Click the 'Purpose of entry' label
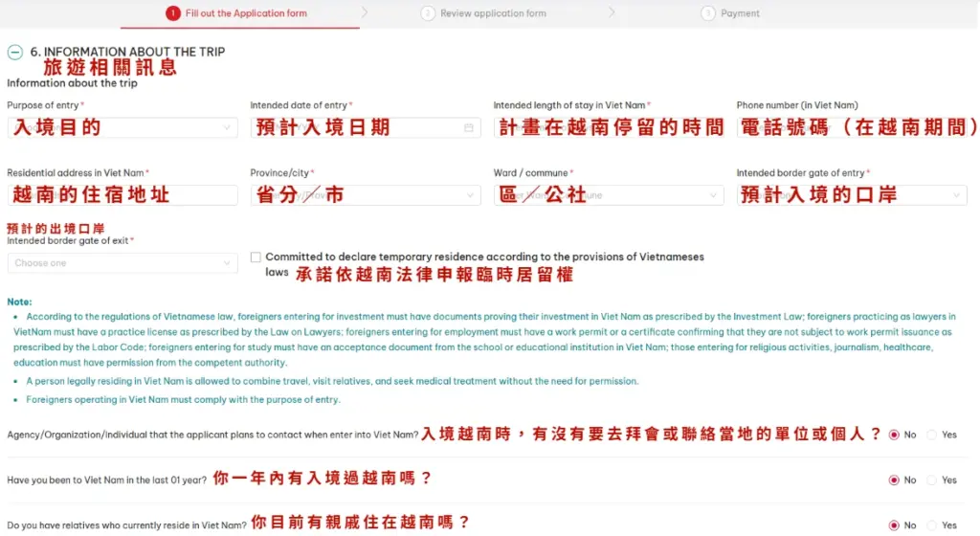980x536 pixels. click(42, 105)
